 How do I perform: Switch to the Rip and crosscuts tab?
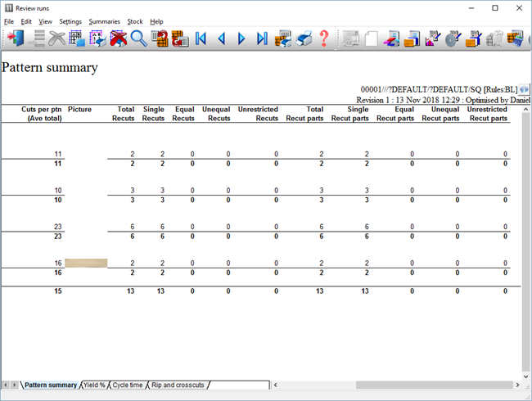tap(178, 385)
